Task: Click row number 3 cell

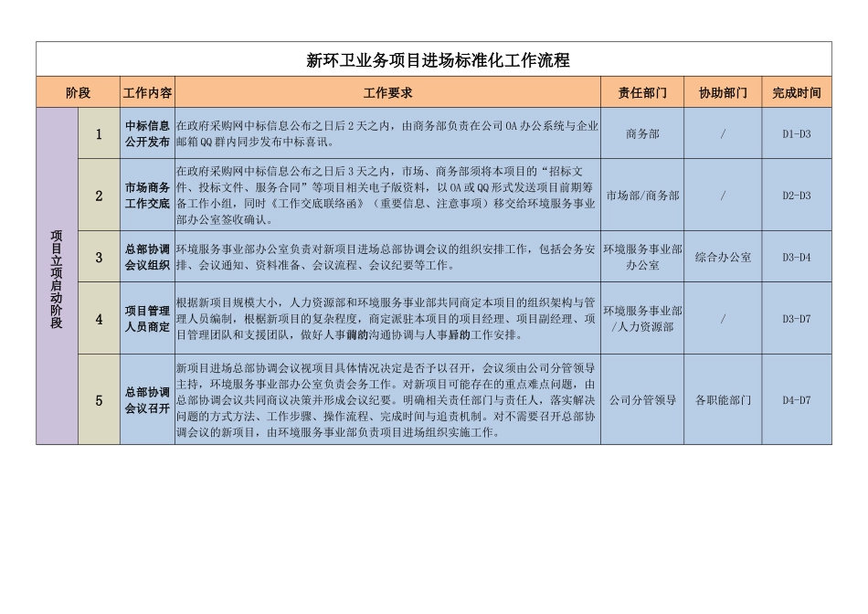Action: [99, 257]
